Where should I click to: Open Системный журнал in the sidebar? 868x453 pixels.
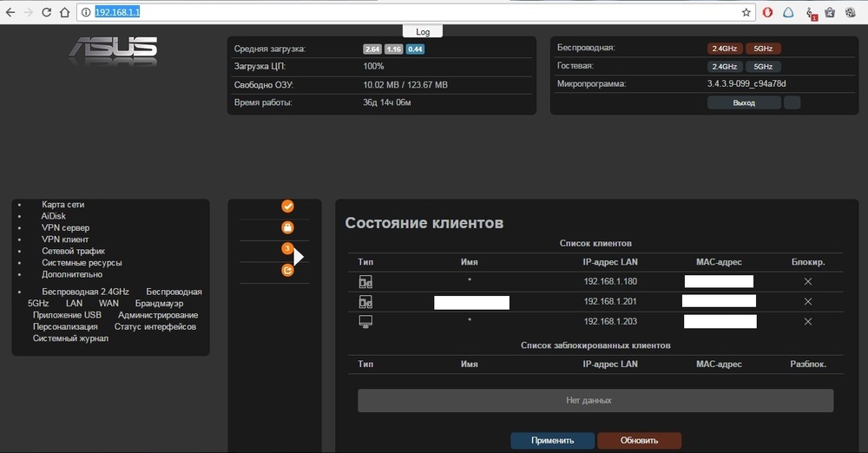[70, 338]
